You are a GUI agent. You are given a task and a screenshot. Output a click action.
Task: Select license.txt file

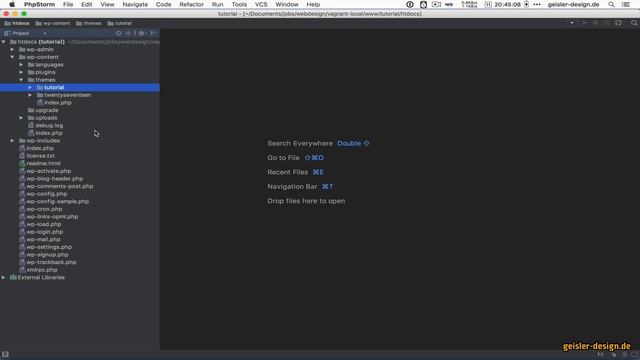click(40, 156)
